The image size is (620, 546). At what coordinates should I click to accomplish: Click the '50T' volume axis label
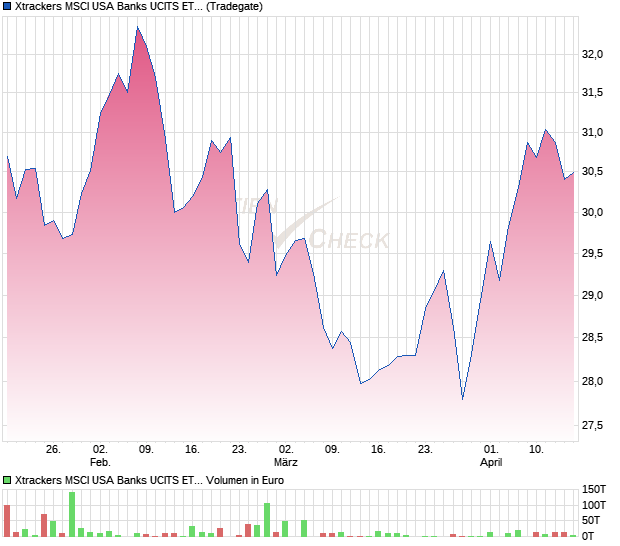point(590,520)
